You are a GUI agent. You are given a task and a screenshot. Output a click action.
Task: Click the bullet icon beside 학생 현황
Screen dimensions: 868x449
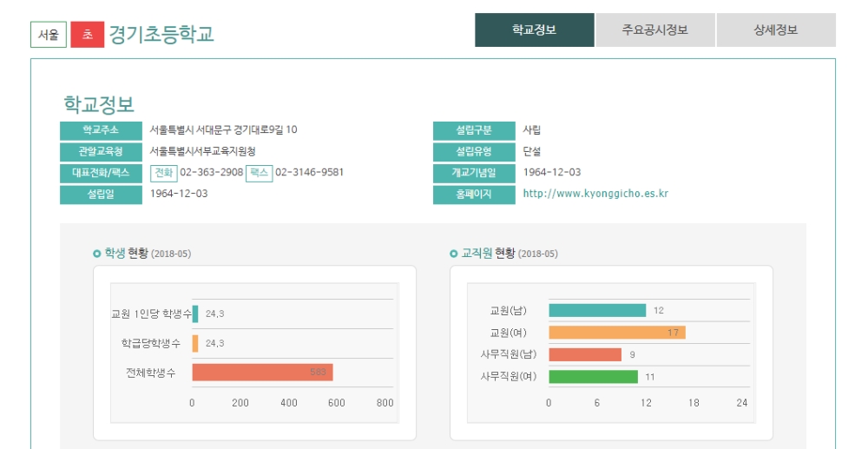[97, 254]
